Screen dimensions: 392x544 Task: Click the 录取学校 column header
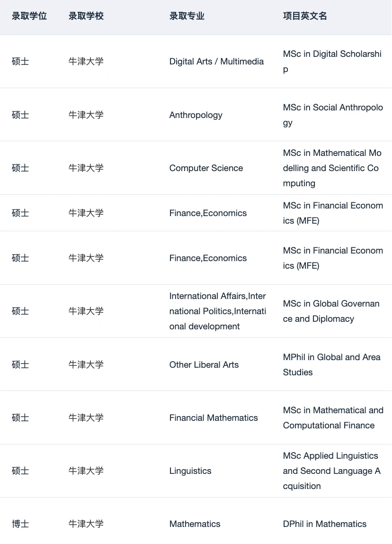click(x=86, y=16)
